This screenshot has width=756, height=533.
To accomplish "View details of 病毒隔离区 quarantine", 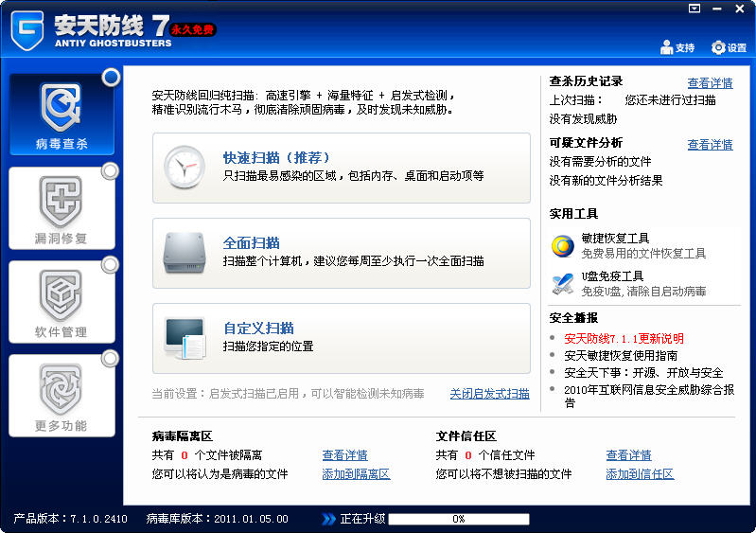I will [x=344, y=454].
